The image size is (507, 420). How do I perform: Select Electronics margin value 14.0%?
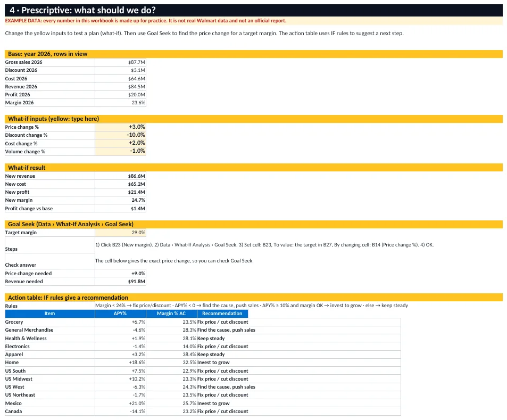click(x=171, y=346)
